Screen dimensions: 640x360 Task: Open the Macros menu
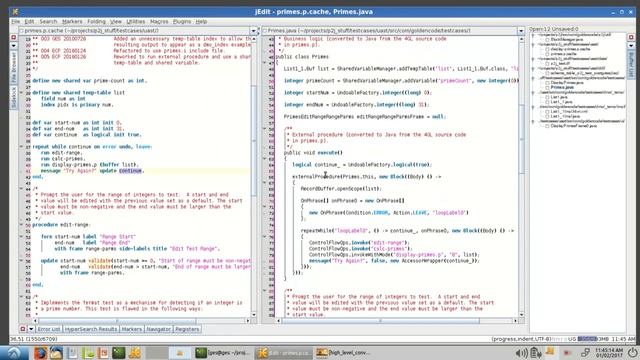pyautogui.click(x=159, y=21)
